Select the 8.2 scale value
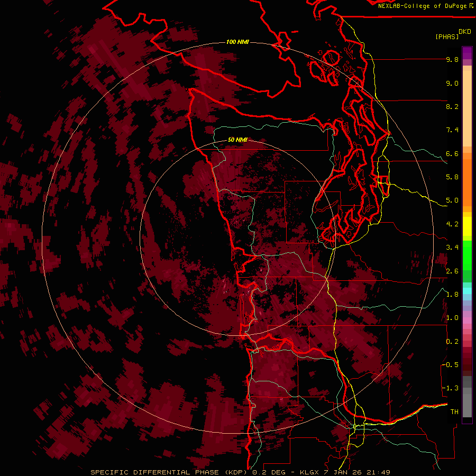This screenshot has width=476, height=476. (x=452, y=106)
